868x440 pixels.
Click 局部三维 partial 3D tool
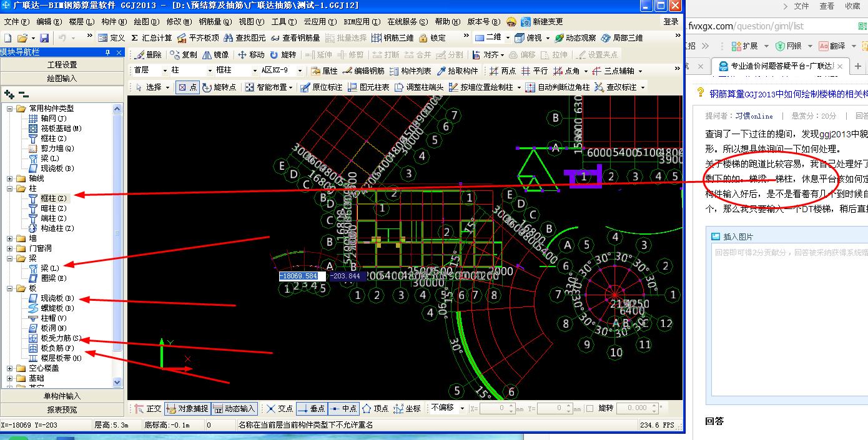(622, 38)
